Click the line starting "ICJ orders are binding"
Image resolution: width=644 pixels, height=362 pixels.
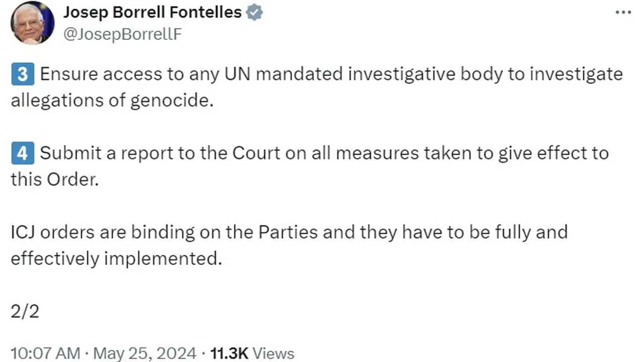pos(289,232)
